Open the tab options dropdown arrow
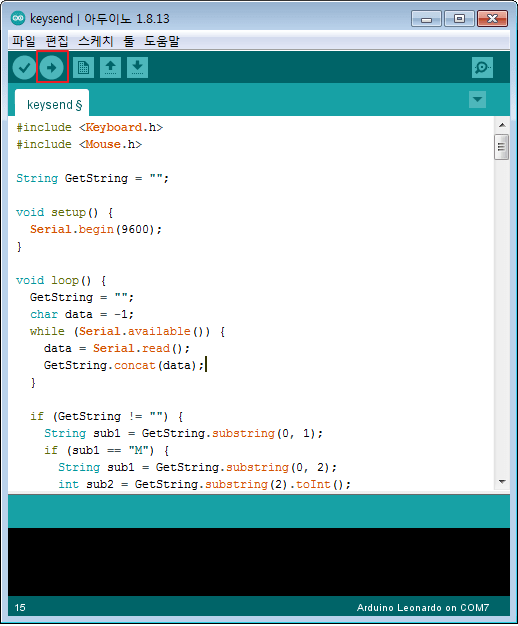 click(x=477, y=99)
